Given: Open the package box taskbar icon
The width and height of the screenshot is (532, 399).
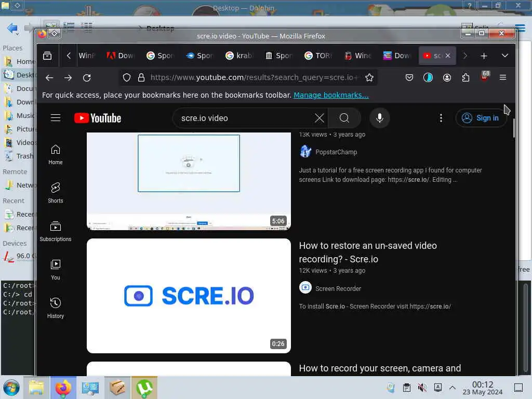Looking at the screenshot, I should [117, 388].
